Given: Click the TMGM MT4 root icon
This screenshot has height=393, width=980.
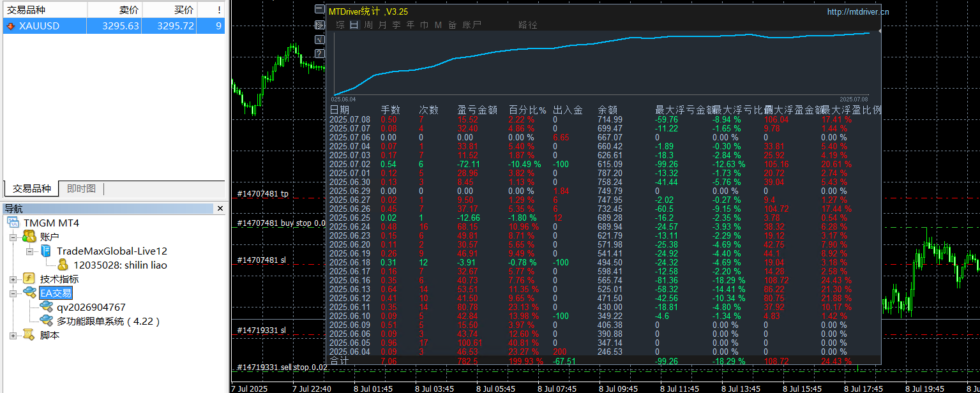Looking at the screenshot, I should [14, 223].
